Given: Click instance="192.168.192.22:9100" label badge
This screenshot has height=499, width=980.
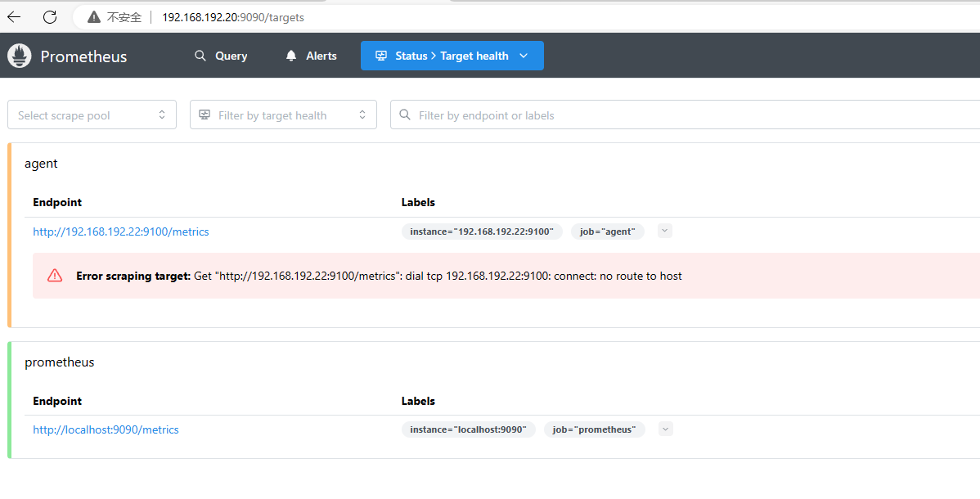Looking at the screenshot, I should click(x=482, y=232).
